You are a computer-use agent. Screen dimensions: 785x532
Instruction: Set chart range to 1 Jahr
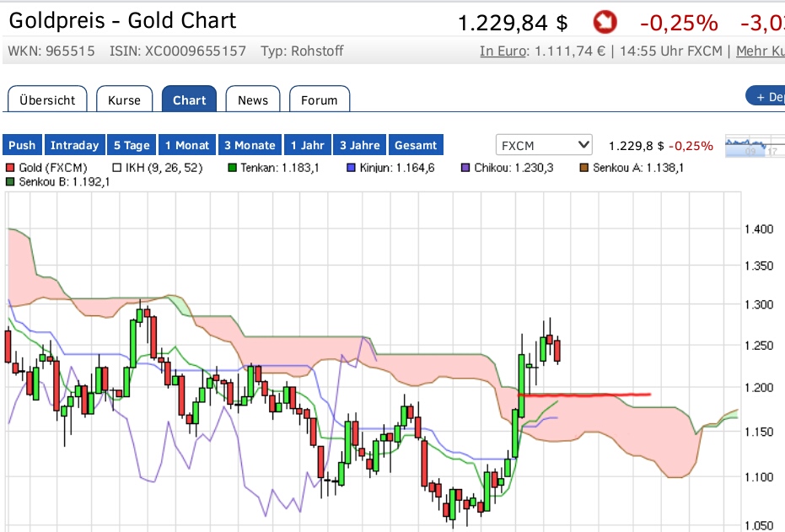[x=307, y=145]
